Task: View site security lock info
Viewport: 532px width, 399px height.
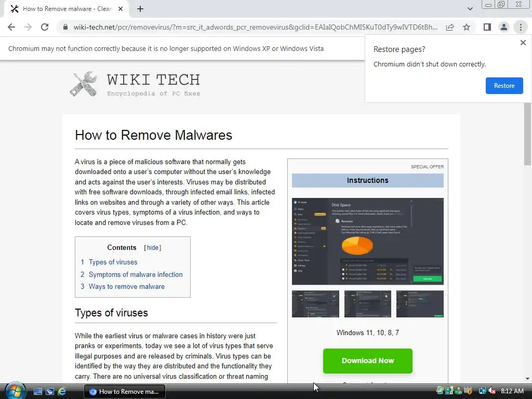Action: click(x=65, y=27)
